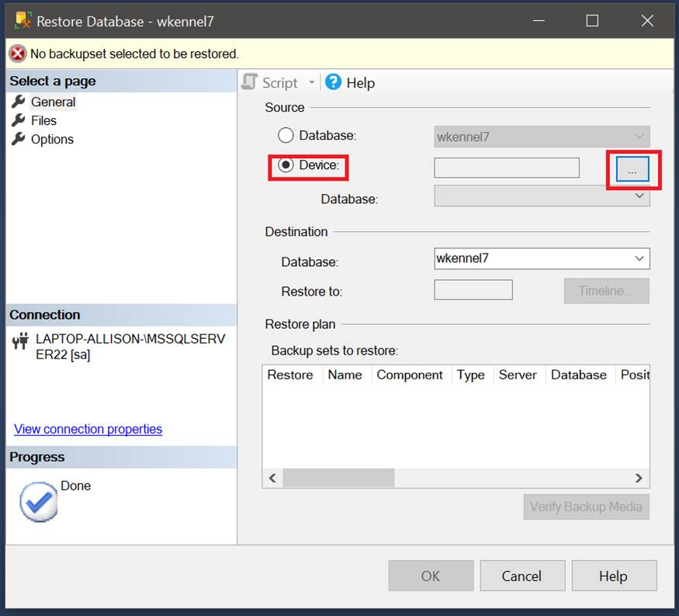Expand the Source Database wkennel7 dropdown
This screenshot has width=679, height=616.
pyautogui.click(x=639, y=137)
